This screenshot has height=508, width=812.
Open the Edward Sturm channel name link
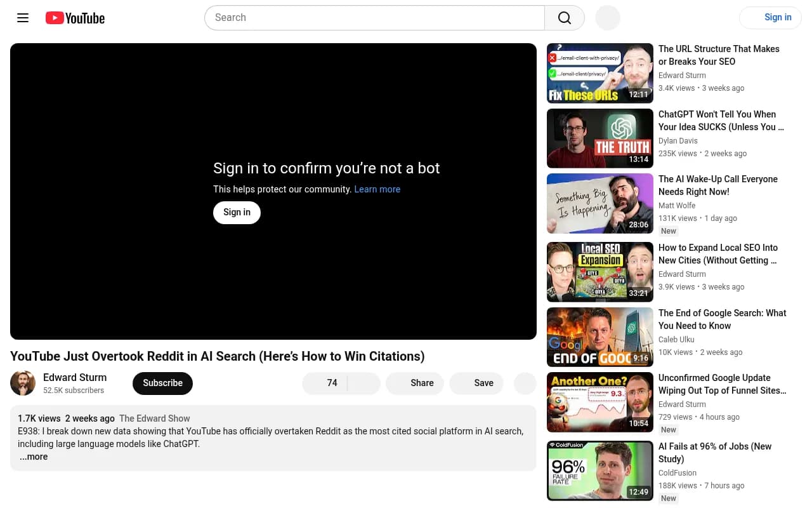point(75,377)
